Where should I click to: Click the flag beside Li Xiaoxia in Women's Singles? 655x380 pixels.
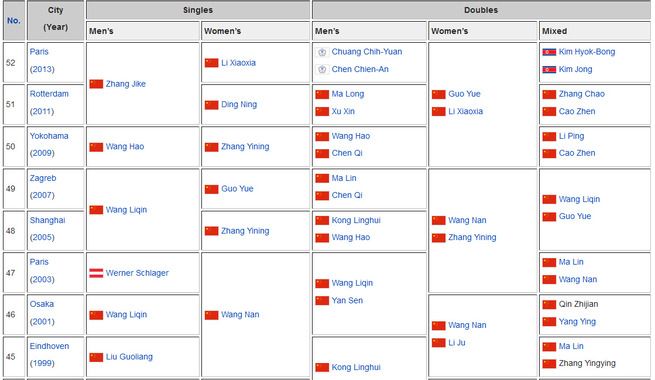tap(211, 63)
